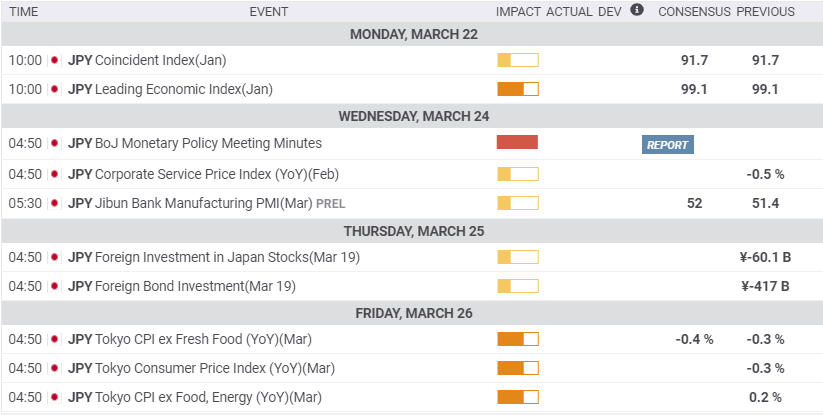Click the Monday, March 22 date header
Viewport: 823px width, 415px height.
(x=414, y=35)
